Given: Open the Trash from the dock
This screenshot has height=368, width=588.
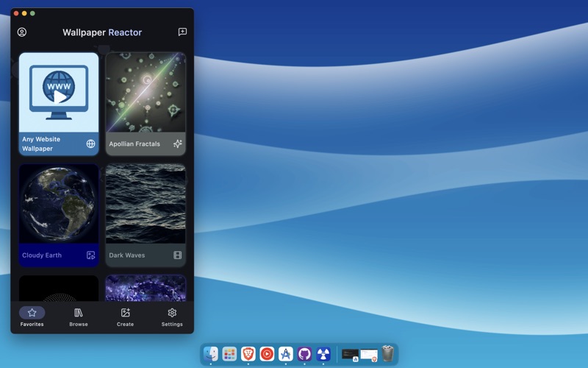Looking at the screenshot, I should tap(388, 353).
